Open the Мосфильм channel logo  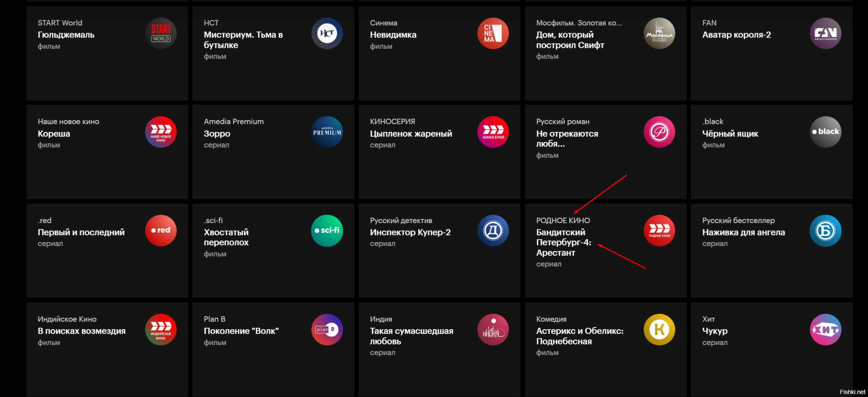pos(659,33)
